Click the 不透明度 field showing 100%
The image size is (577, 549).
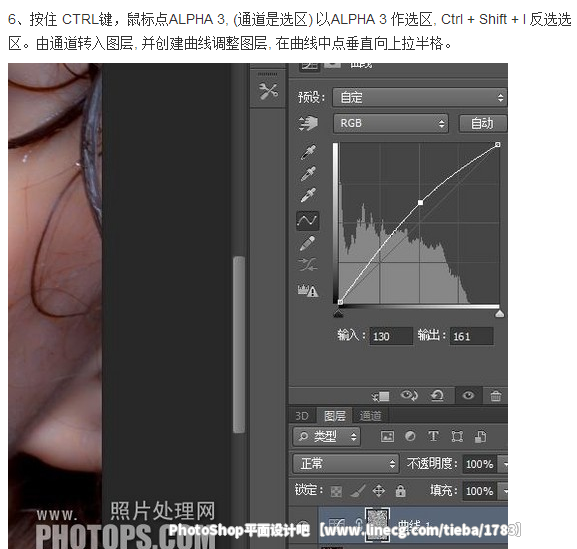[x=480, y=464]
